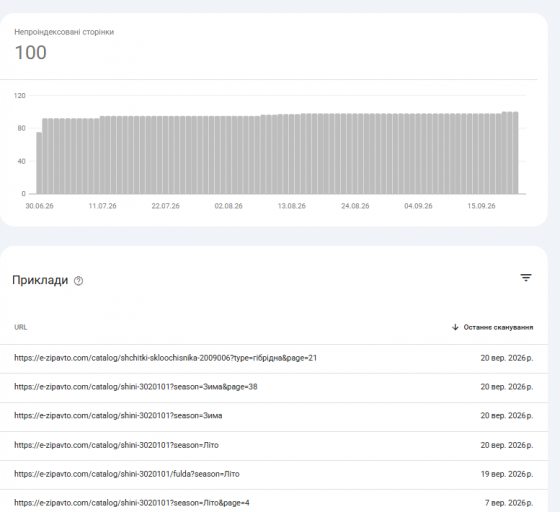Open the shini season=Літо URL
The image size is (560, 512).
[116, 445]
